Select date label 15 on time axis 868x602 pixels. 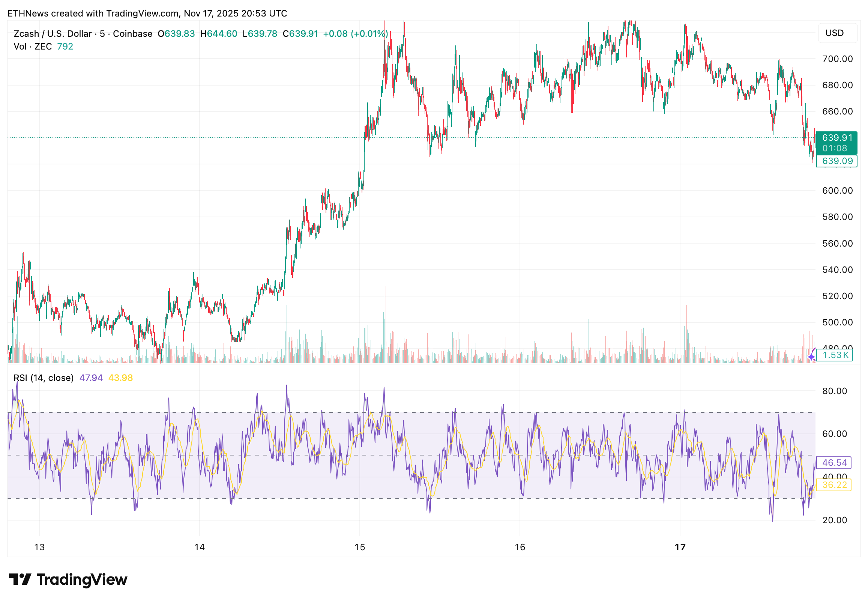coord(360,547)
